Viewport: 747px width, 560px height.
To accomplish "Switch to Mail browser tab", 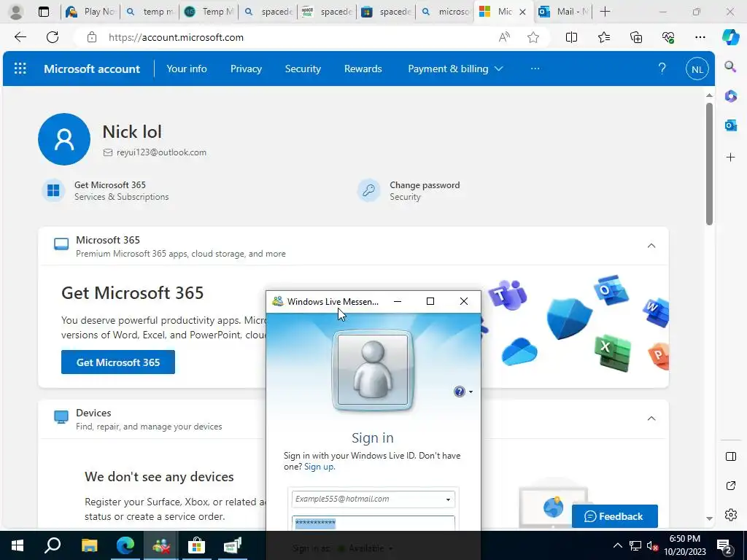I will point(562,12).
